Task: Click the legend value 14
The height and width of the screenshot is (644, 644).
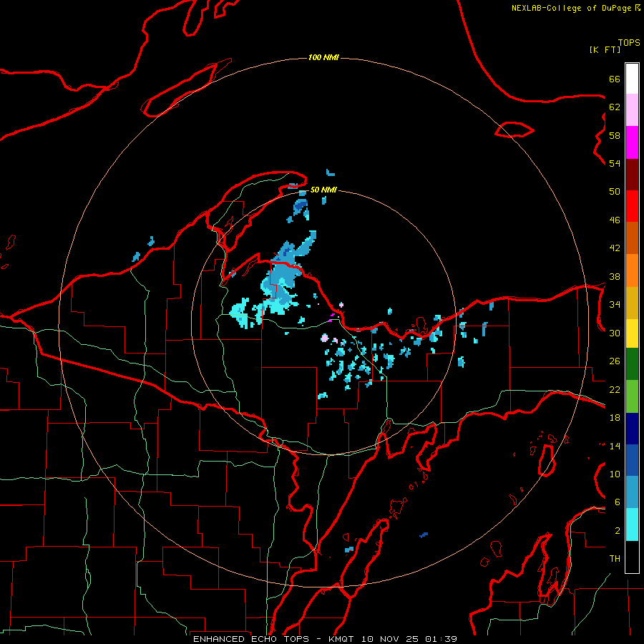Action: click(x=615, y=446)
